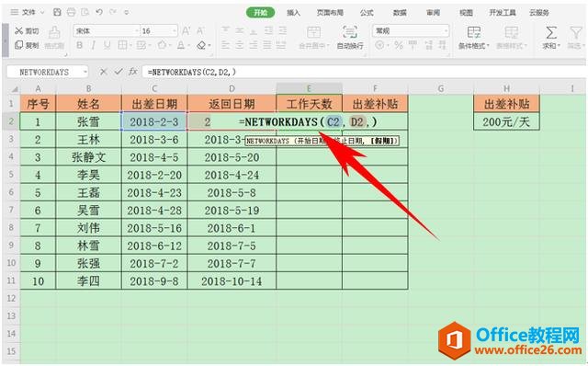Redo the last undone action
Viewport: 588px width, 366px height.
112,12
